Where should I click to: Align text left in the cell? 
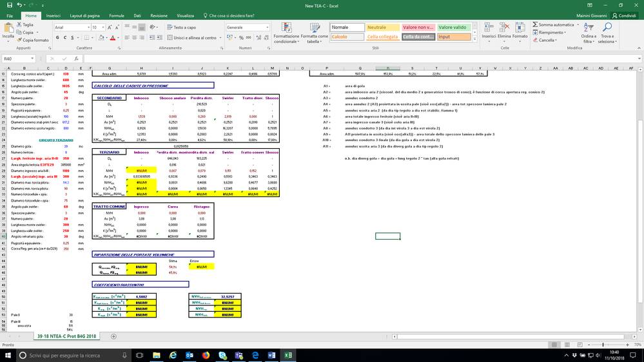coord(127,38)
